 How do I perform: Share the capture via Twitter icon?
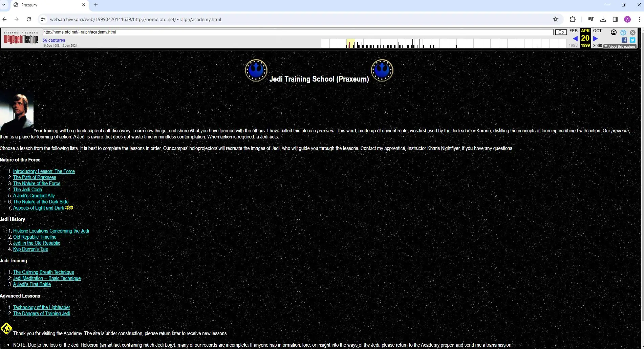click(x=632, y=40)
